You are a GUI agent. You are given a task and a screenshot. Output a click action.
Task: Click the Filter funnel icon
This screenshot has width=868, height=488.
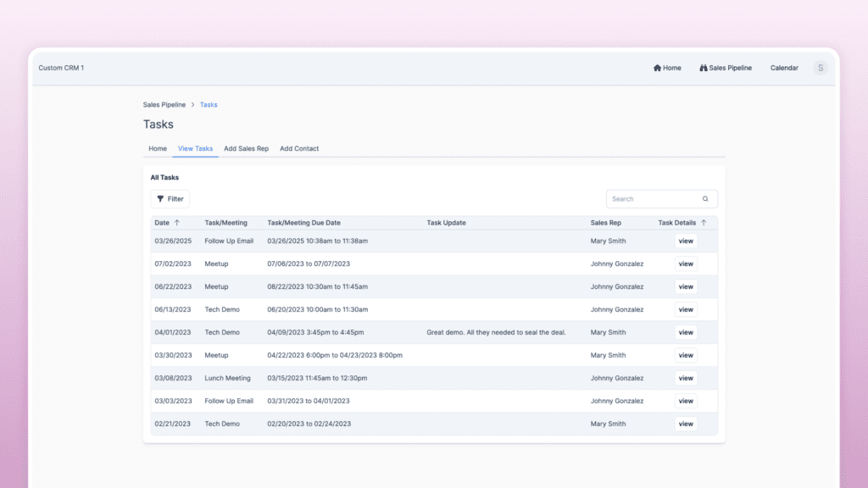(x=160, y=198)
